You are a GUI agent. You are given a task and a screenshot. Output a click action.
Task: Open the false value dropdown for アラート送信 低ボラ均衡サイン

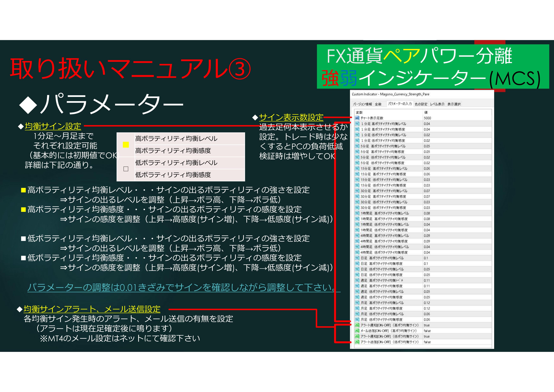coord(427,342)
